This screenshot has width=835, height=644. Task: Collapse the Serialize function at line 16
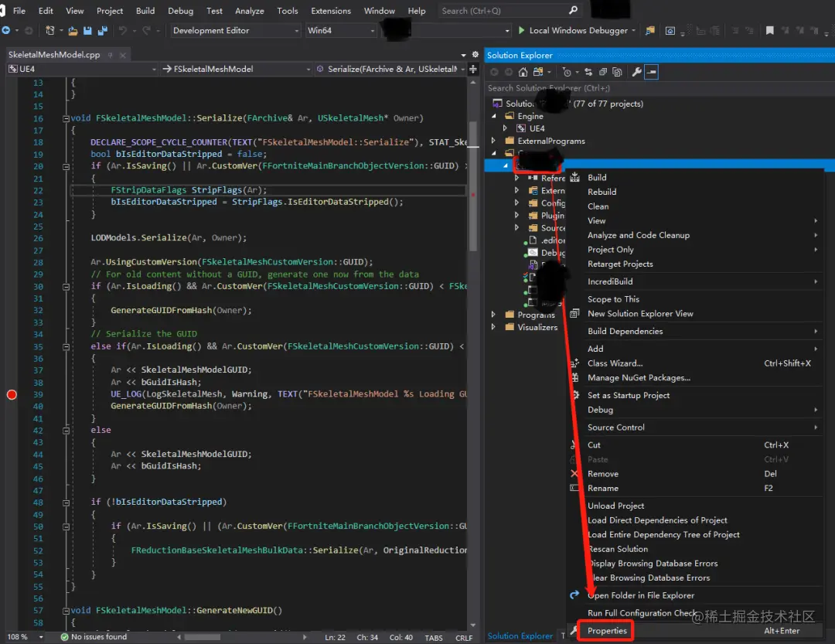tap(66, 118)
